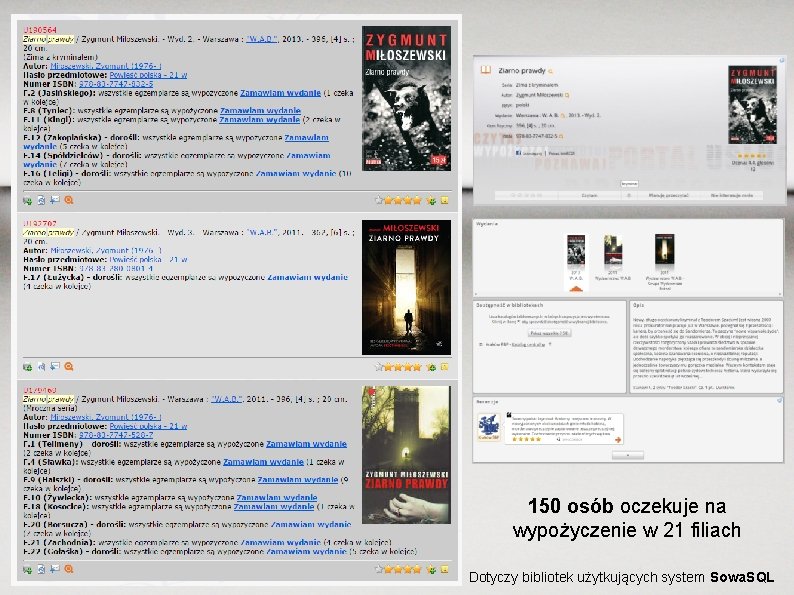The width and height of the screenshot is (794, 595).
Task: Open the Wyd. 3 cover showing a lit alley
Action: click(x=406, y=287)
